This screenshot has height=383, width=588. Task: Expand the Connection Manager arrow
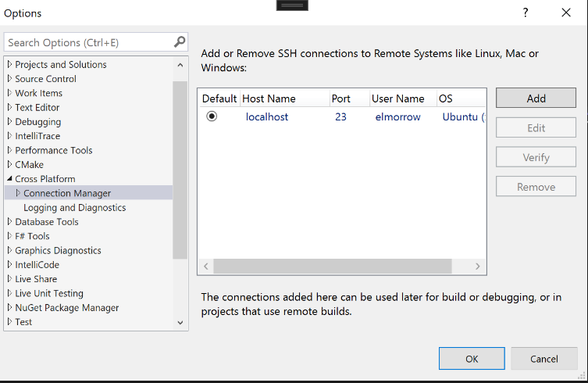[x=18, y=193]
